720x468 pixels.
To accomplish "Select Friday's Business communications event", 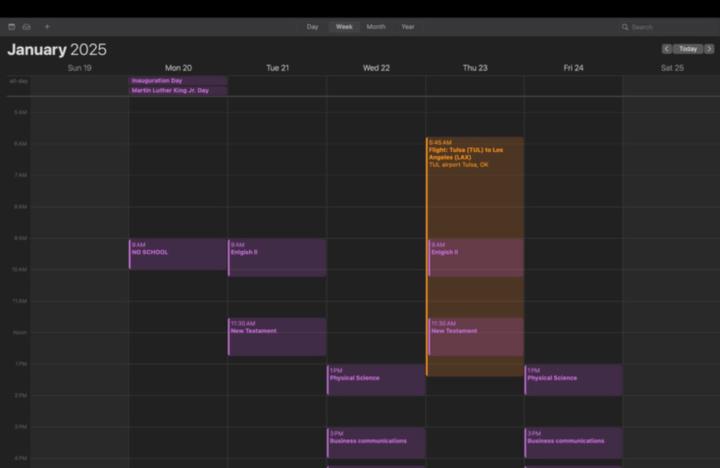I will pyautogui.click(x=574, y=443).
